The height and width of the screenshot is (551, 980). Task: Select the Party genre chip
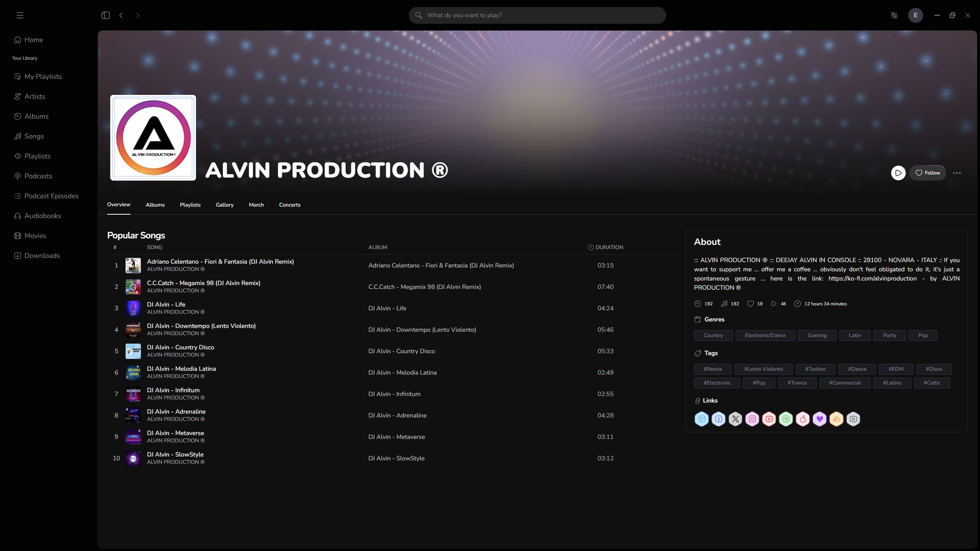[890, 336]
